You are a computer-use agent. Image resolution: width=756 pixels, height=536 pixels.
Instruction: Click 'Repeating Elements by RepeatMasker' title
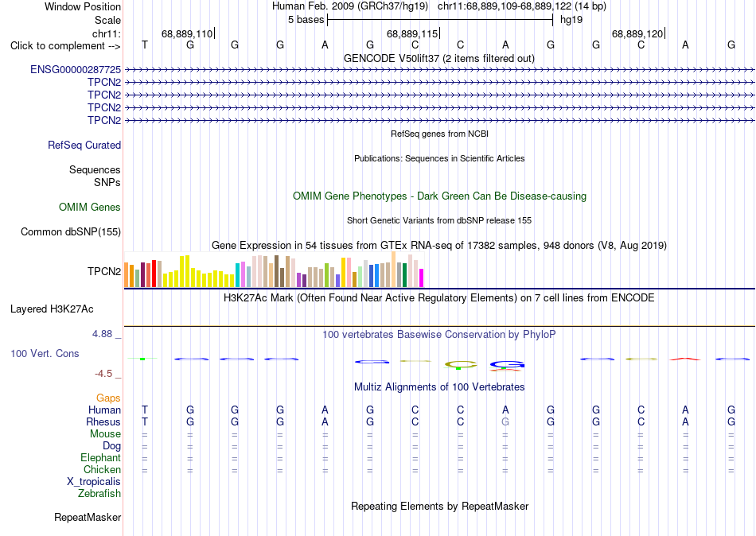pos(440,506)
